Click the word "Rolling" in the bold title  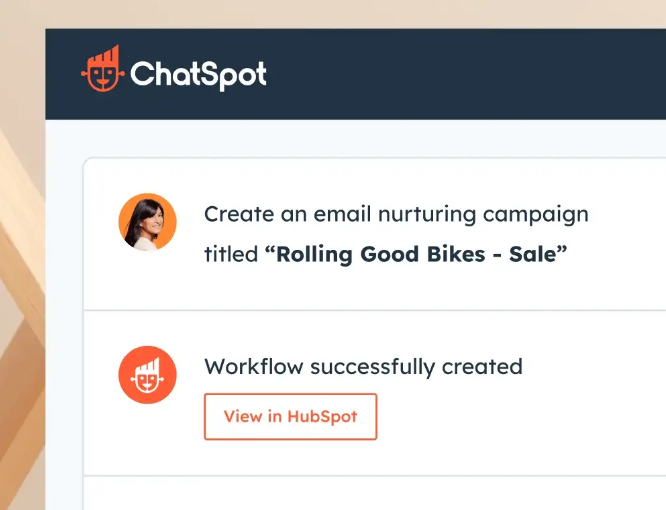314,255
